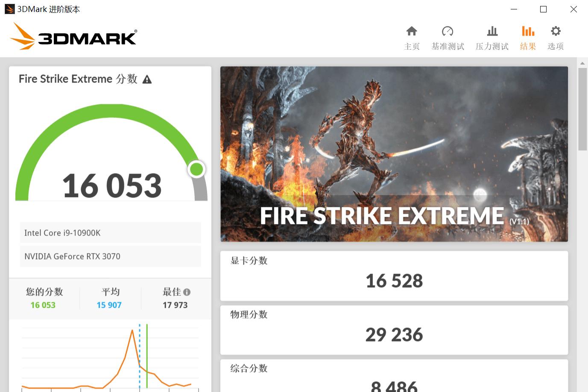The image size is (588, 392).
Task: Click the warning triangle beside Fire Strike Extreme 分数
Action: pyautogui.click(x=147, y=80)
